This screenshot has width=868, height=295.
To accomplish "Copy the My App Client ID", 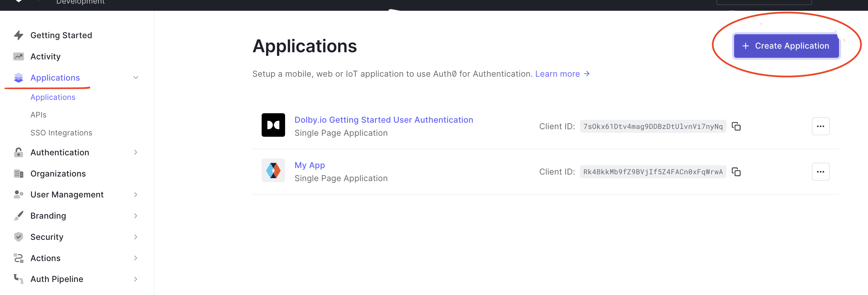I will click(736, 172).
